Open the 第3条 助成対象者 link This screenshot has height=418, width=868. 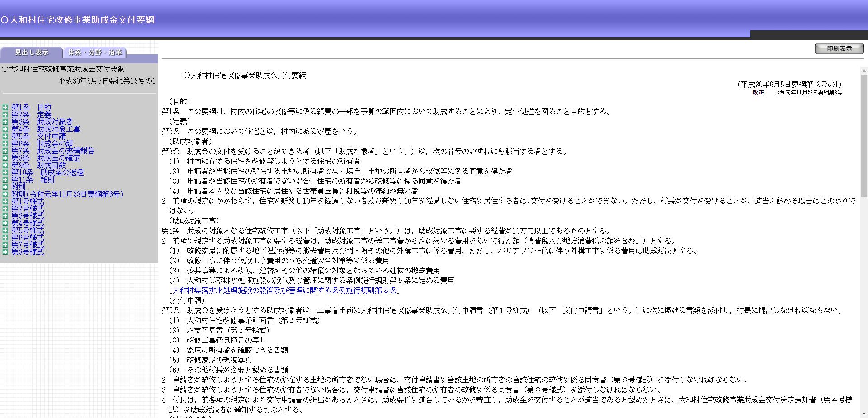(42, 122)
